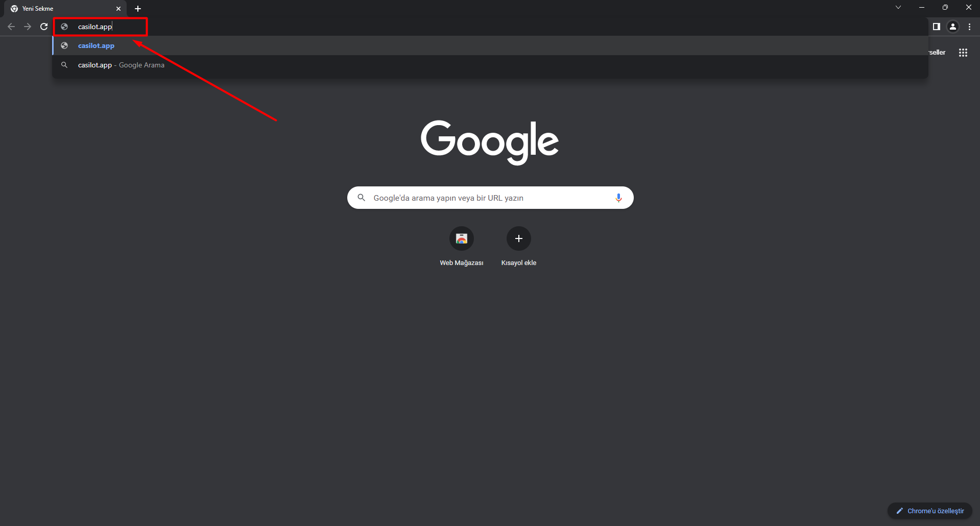Click the reload page icon
Viewport: 980px width, 526px height.
44,27
